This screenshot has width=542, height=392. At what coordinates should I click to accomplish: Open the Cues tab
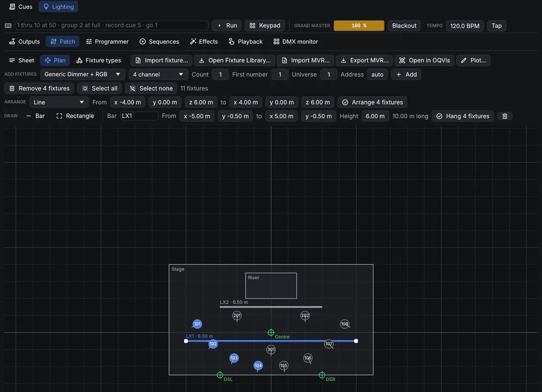pyautogui.click(x=21, y=6)
